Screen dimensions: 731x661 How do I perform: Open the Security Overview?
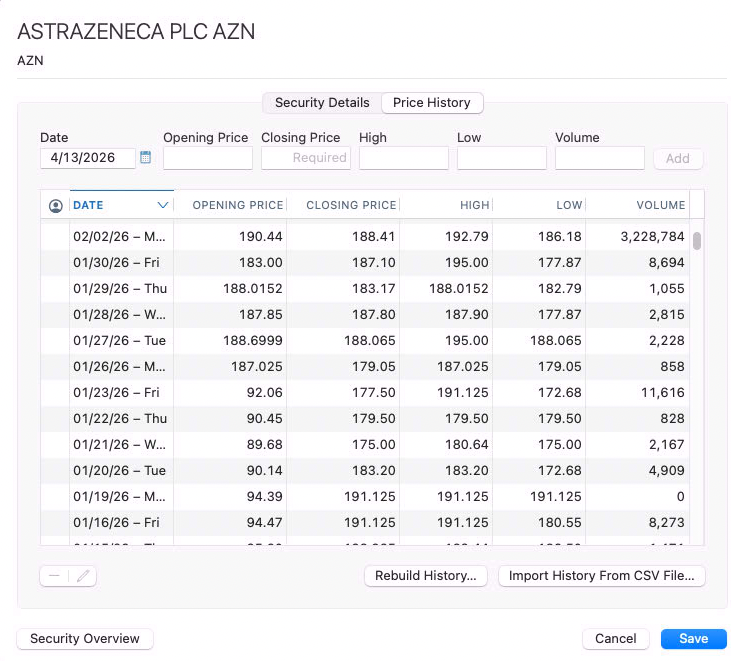pyautogui.click(x=85, y=639)
